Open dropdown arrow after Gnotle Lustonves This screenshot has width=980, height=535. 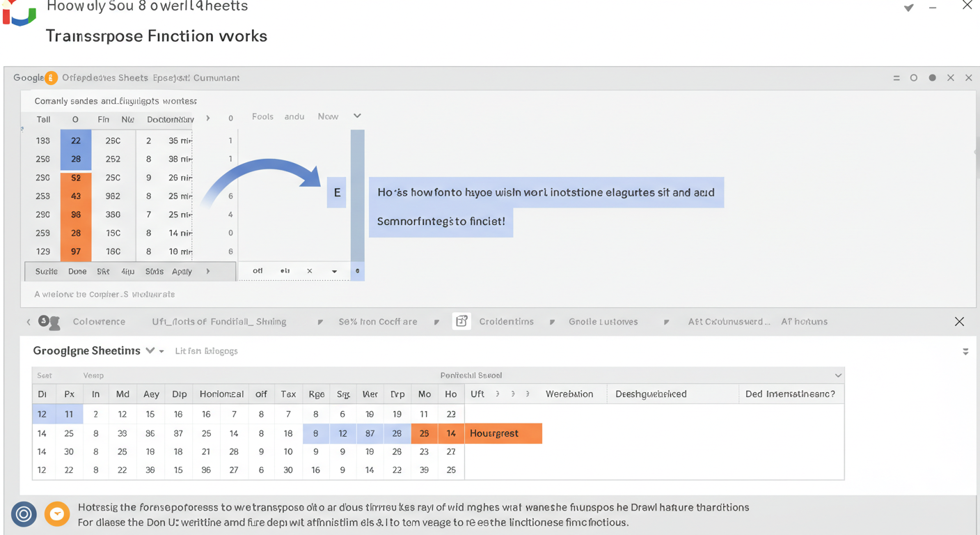[666, 322]
